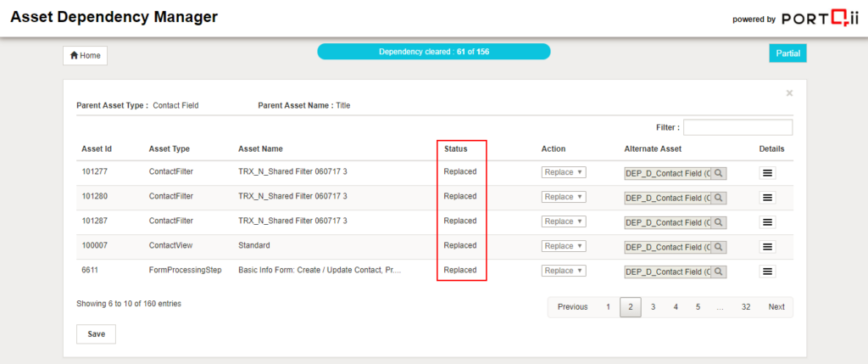868x364 pixels.
Task: Search alternate asset for asset 101287
Action: 719,222
